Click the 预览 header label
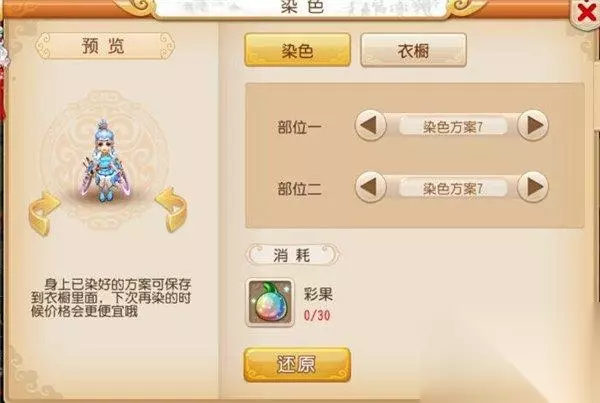The image size is (600, 403). pyautogui.click(x=104, y=46)
